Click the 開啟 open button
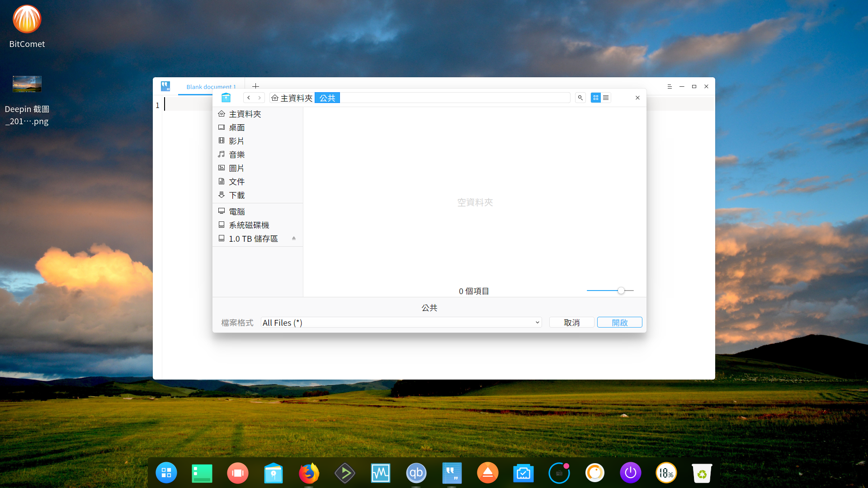This screenshot has height=488, width=868. [619, 322]
